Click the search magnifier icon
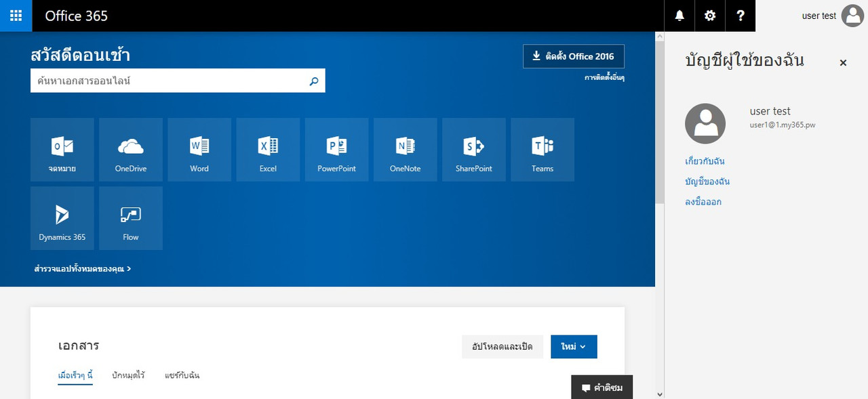868x399 pixels. [x=314, y=81]
